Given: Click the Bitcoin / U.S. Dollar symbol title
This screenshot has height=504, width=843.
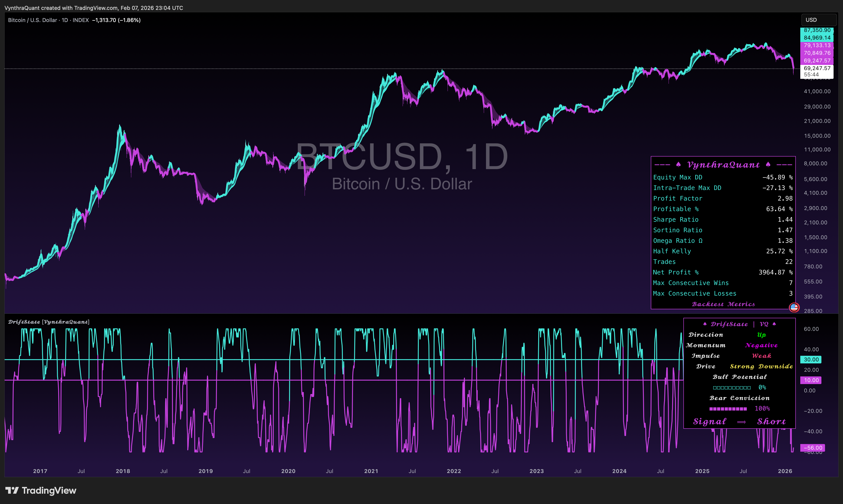Looking at the screenshot, I should point(32,20).
